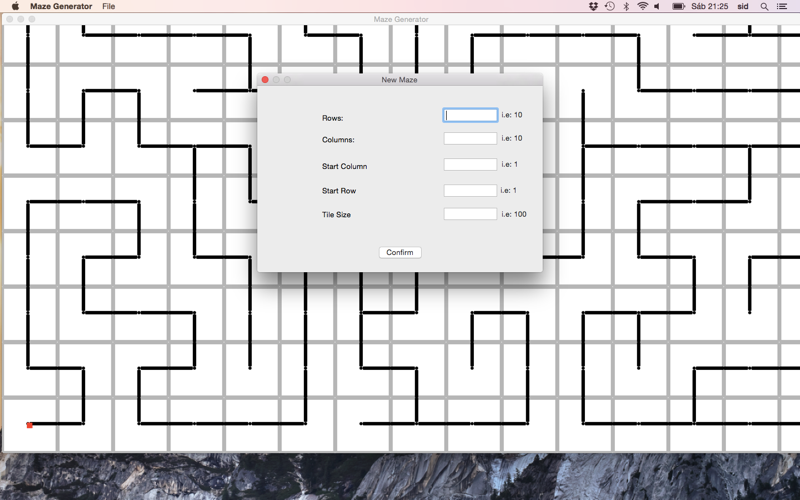Select the Start Row input field
This screenshot has height=500, width=800.
(x=470, y=190)
